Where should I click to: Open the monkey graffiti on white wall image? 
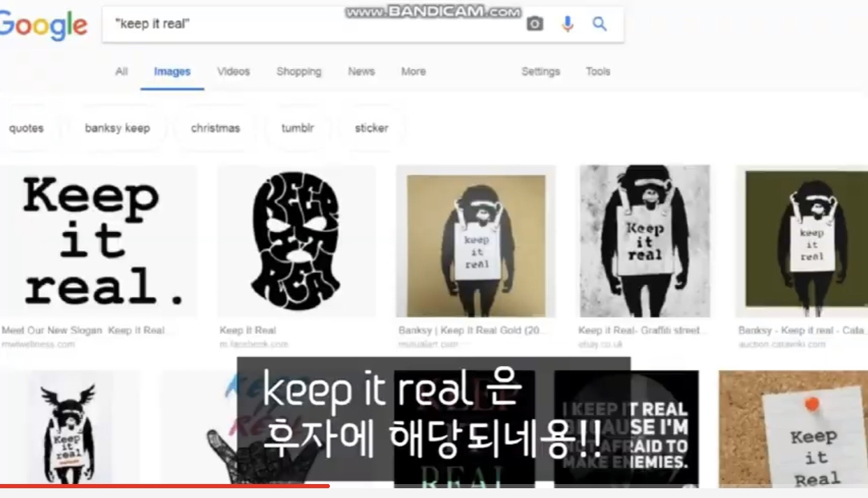[645, 241]
